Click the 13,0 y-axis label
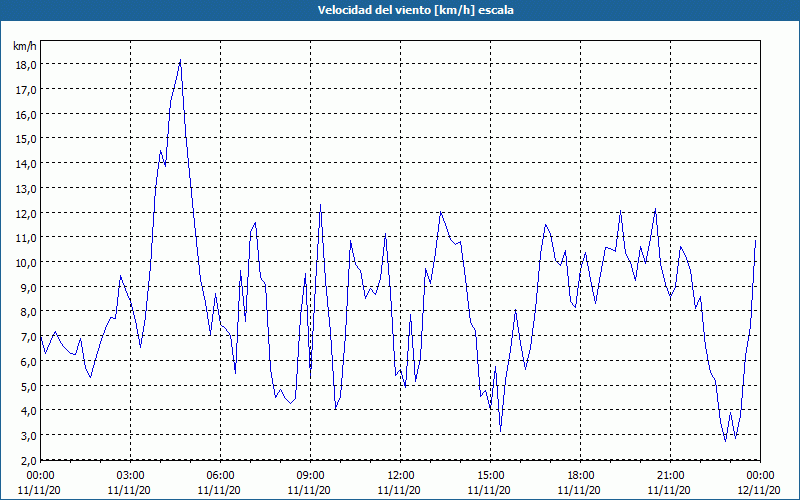This screenshot has height=500, width=800. click(x=26, y=188)
